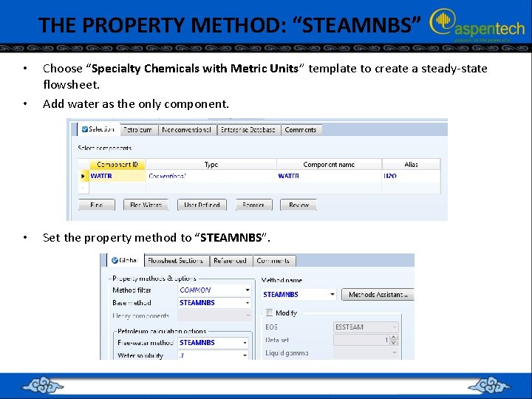Viewport: 532px width, 399px height.
Task: Open the Method name STEAMNBS dropdown
Action: (332, 295)
